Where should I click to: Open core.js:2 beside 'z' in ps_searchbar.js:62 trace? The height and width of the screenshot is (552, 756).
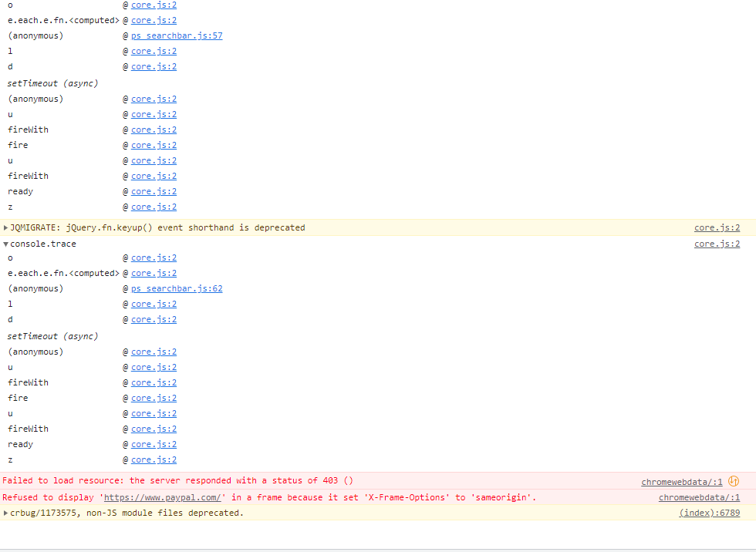pyautogui.click(x=154, y=460)
